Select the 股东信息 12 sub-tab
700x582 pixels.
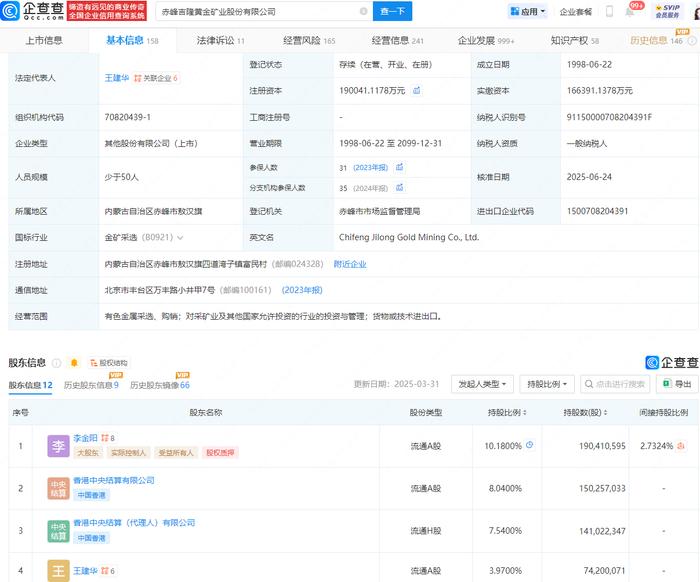click(x=30, y=385)
